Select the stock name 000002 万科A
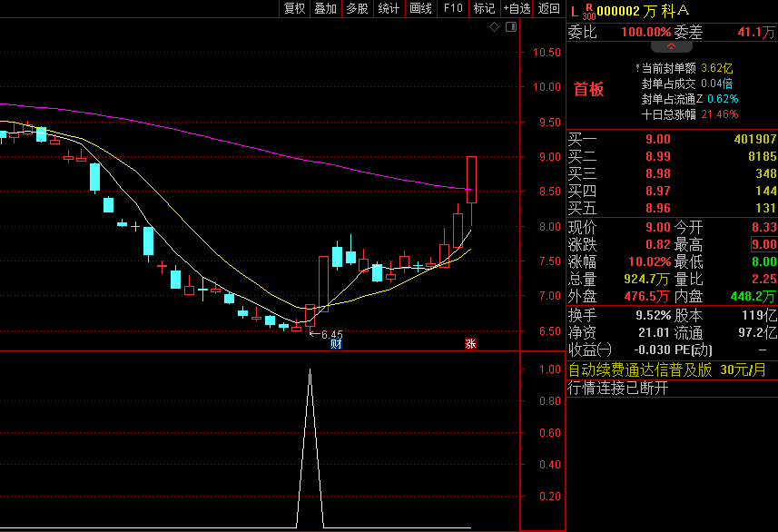The width and height of the screenshot is (778, 532). coord(643,11)
